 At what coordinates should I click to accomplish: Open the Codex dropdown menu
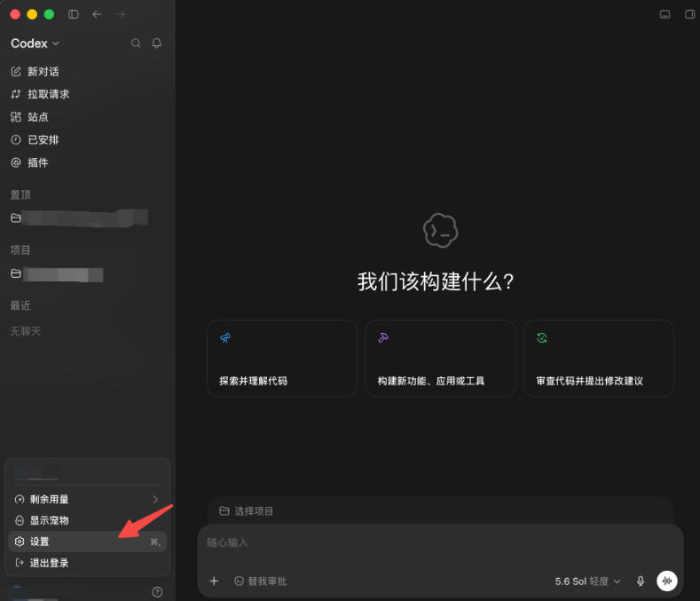(x=35, y=43)
